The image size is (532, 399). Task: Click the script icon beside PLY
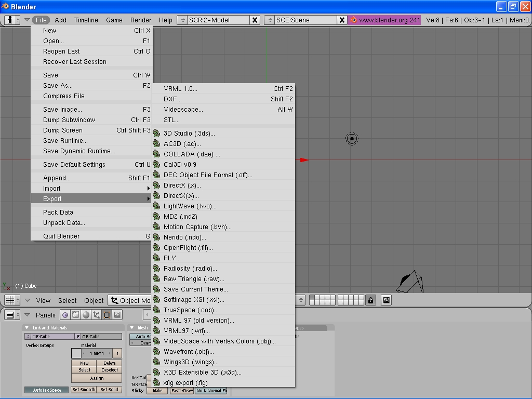(156, 258)
